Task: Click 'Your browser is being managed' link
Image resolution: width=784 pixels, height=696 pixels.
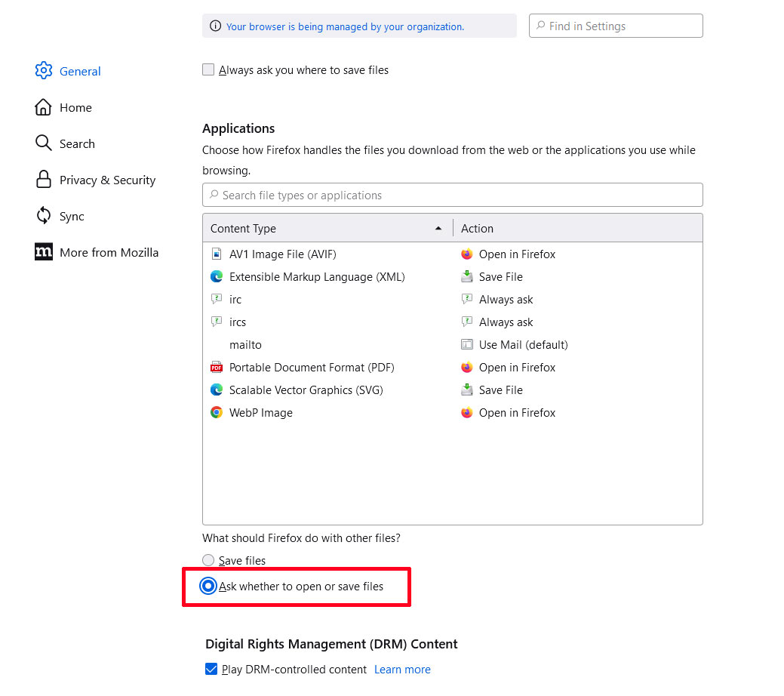Action: coord(345,26)
